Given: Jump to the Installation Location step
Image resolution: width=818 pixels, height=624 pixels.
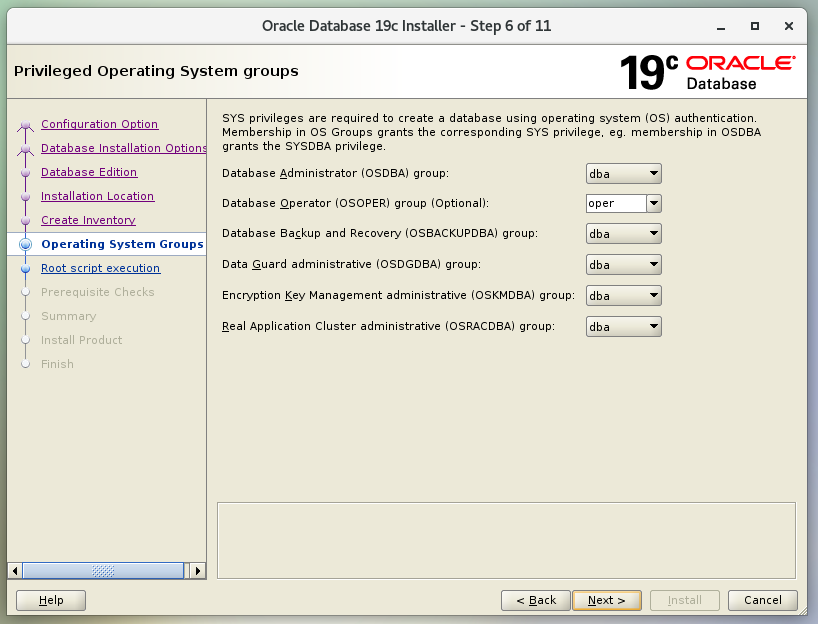Looking at the screenshot, I should click(97, 196).
